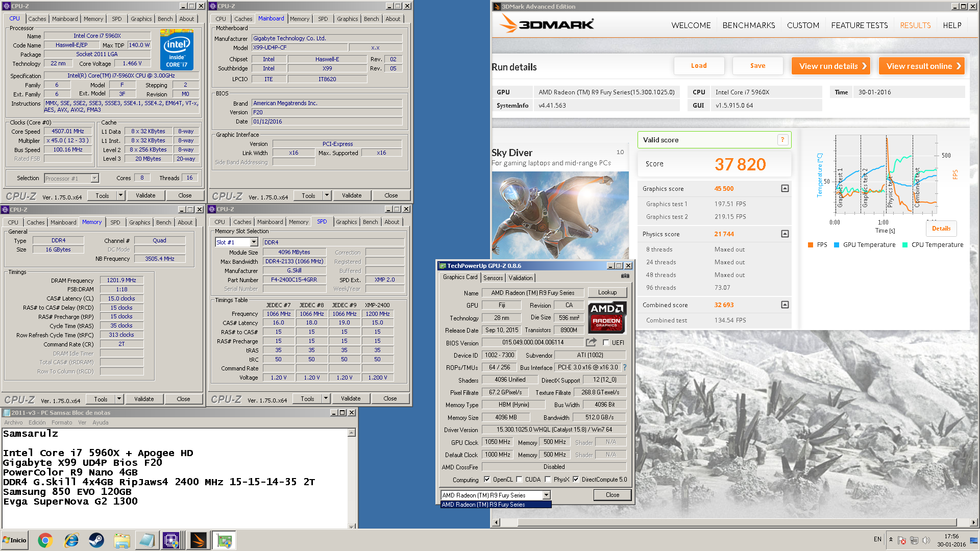The height and width of the screenshot is (551, 980).
Task: Open Chrome from the taskbar
Action: coord(45,540)
